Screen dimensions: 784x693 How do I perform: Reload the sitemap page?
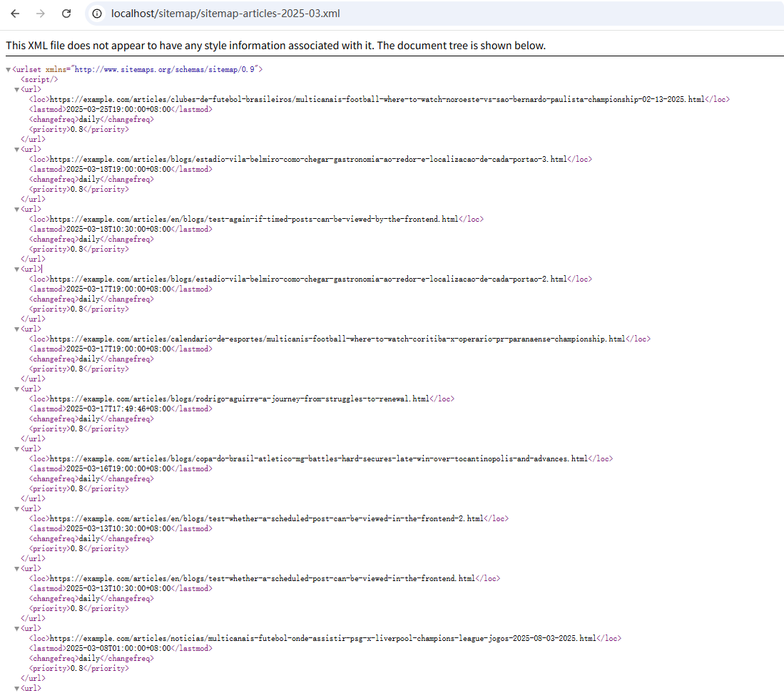click(66, 14)
